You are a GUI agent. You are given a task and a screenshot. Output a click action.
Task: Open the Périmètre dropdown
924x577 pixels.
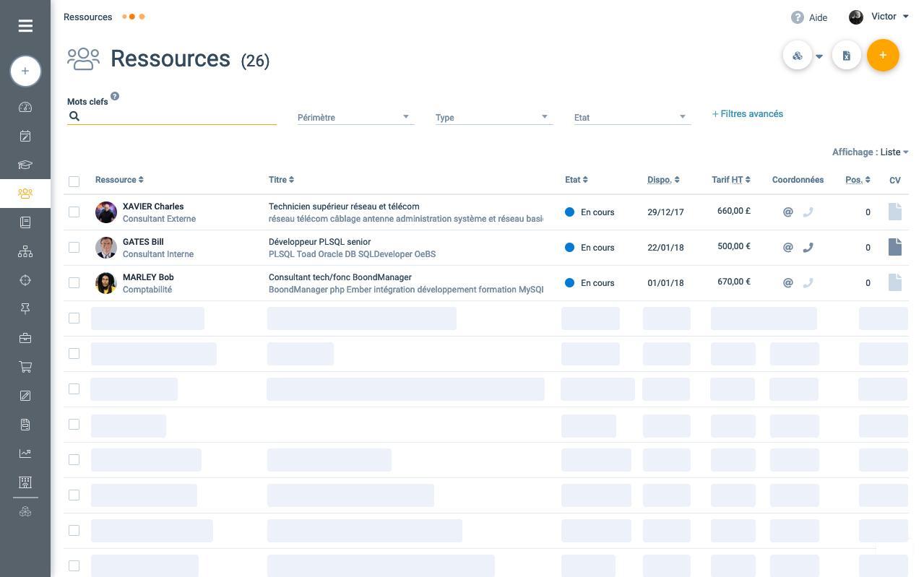(x=355, y=117)
